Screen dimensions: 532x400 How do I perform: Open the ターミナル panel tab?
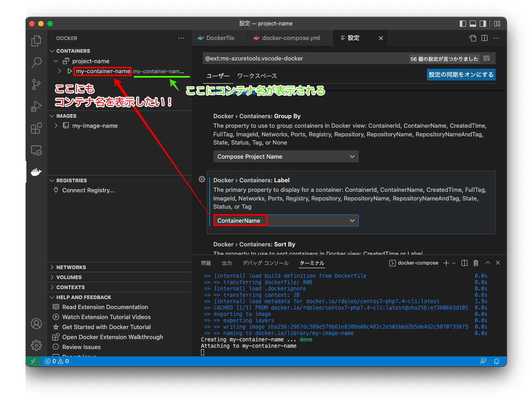coord(312,263)
